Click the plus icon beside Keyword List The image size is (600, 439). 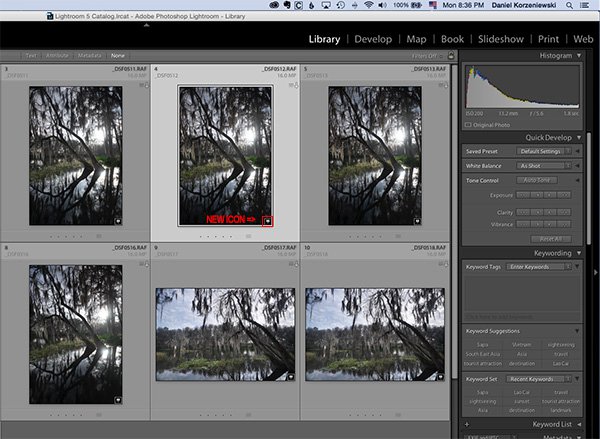(x=469, y=424)
